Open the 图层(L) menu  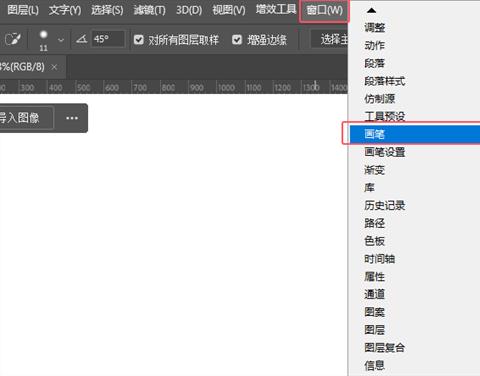[23, 10]
